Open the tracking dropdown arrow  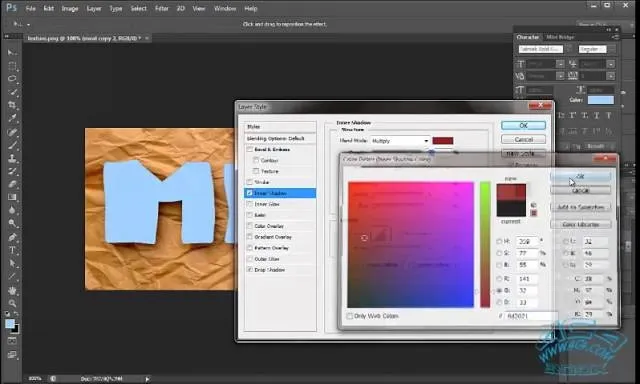[x=611, y=76]
